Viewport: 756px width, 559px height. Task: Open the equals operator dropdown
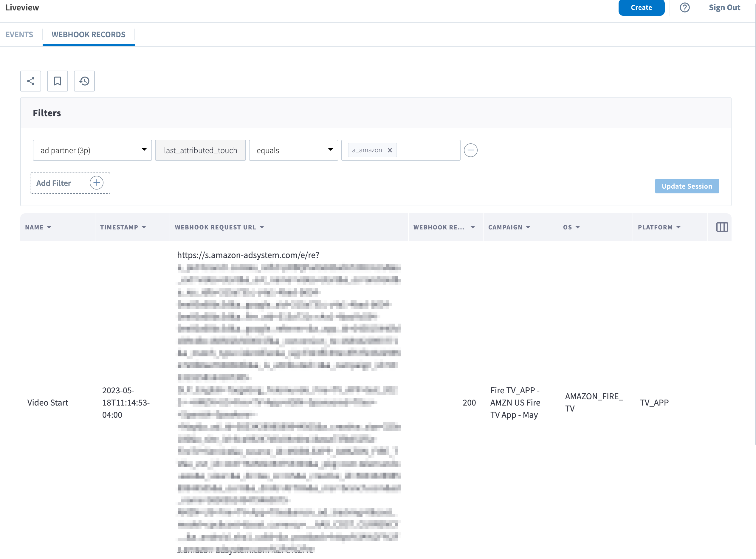pos(293,150)
